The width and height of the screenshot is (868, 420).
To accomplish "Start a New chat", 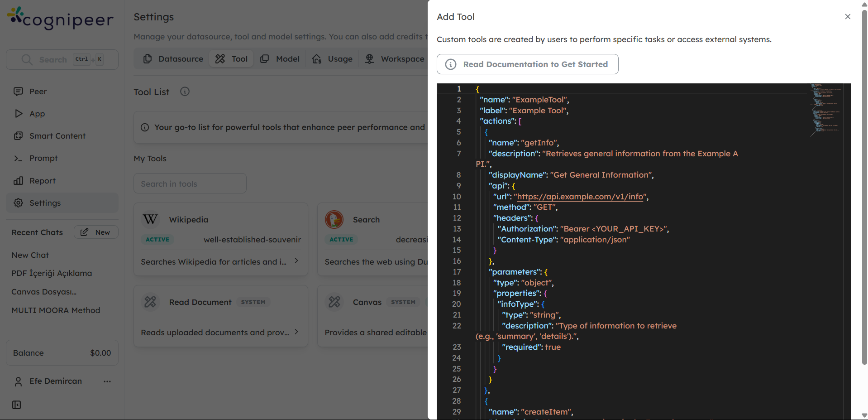I will 96,232.
